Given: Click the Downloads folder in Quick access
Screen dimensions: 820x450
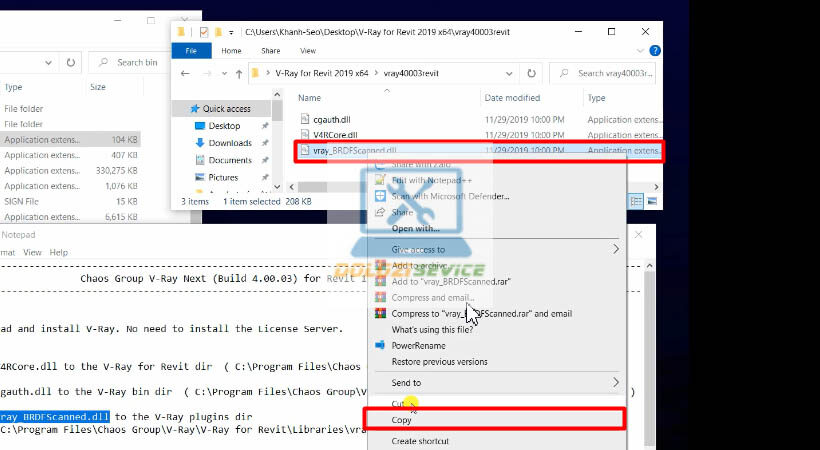Looking at the screenshot, I should (x=229, y=143).
